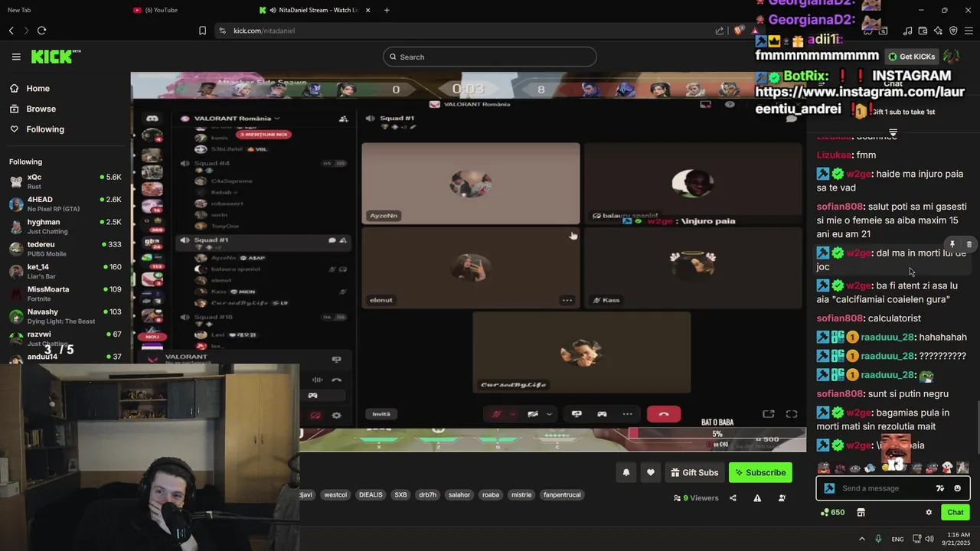Select the westcol stream tag

[x=335, y=495]
